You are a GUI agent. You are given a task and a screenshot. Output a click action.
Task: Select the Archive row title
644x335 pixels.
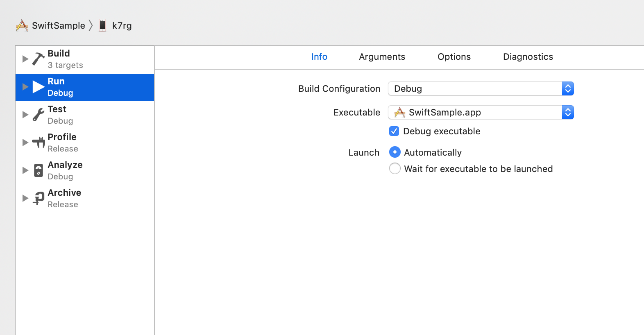pos(64,192)
